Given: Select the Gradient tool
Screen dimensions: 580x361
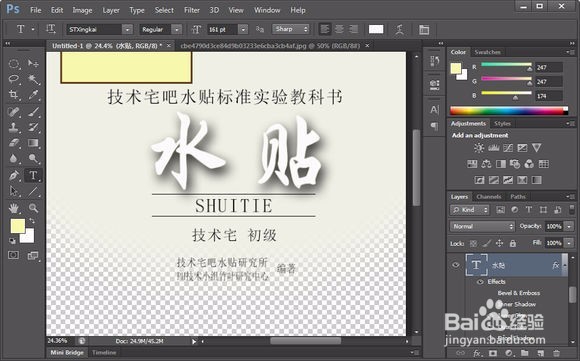Looking at the screenshot, I should click(33, 143).
